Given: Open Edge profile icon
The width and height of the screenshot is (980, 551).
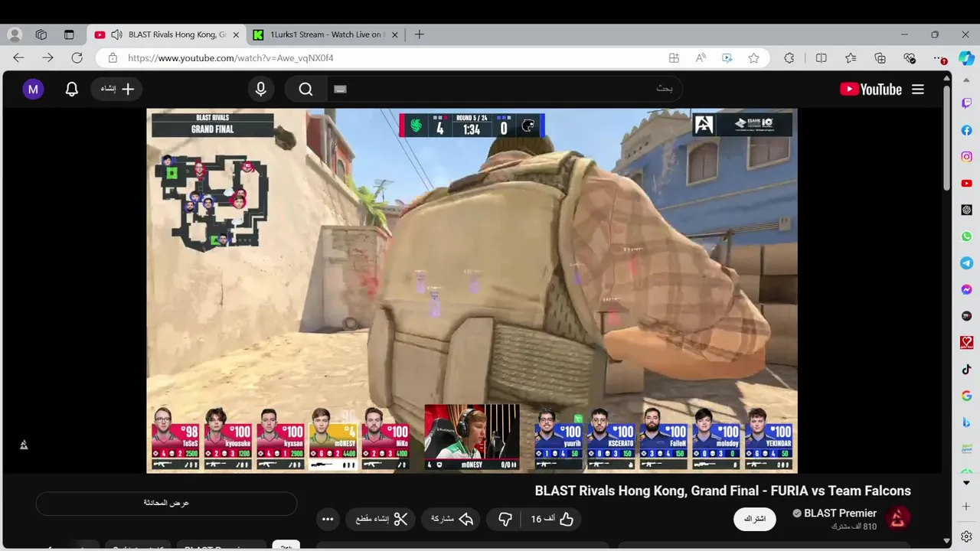Looking at the screenshot, I should coord(15,34).
